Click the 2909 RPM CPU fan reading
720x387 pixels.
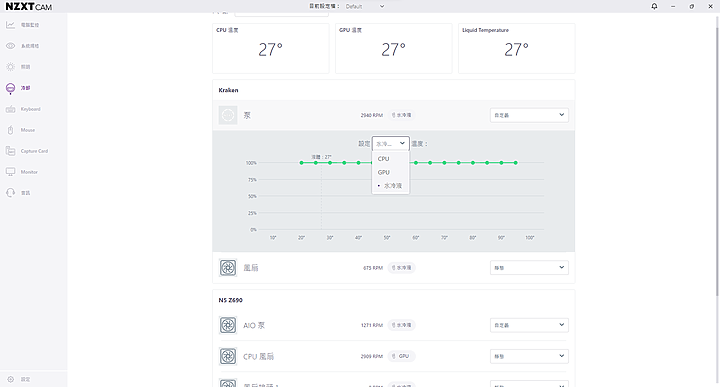click(x=371, y=356)
